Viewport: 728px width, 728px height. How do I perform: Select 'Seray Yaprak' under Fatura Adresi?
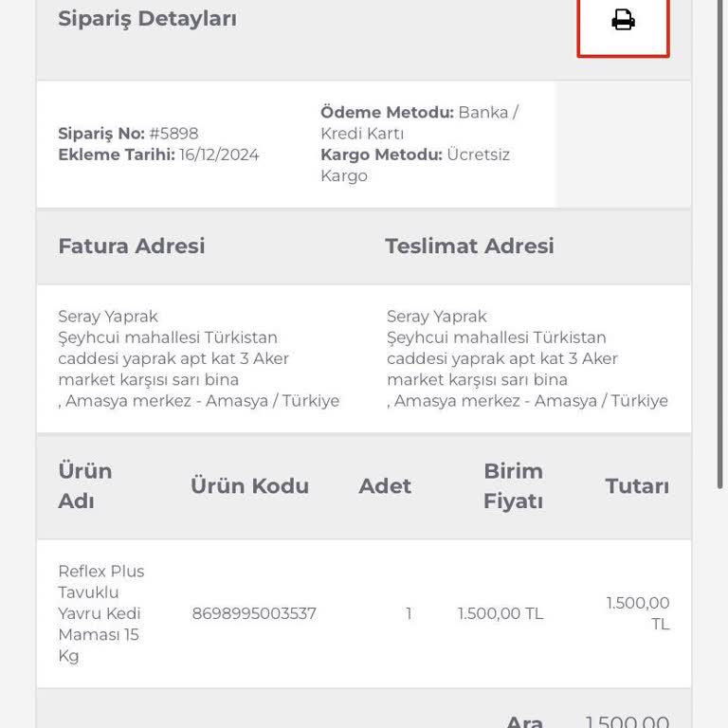[x=108, y=317]
